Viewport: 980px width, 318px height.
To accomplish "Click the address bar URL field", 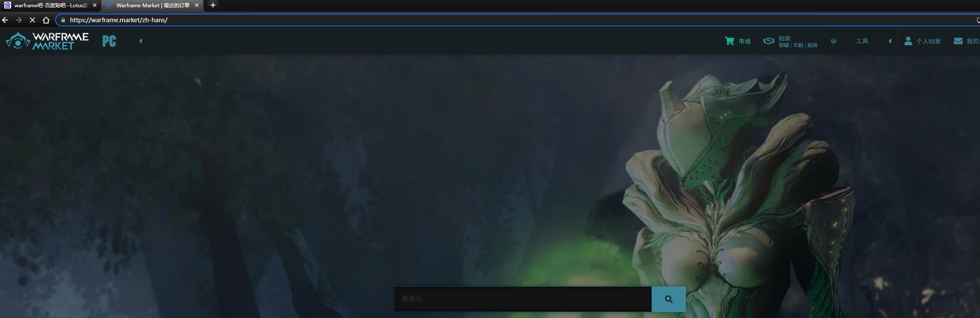I will [517, 20].
